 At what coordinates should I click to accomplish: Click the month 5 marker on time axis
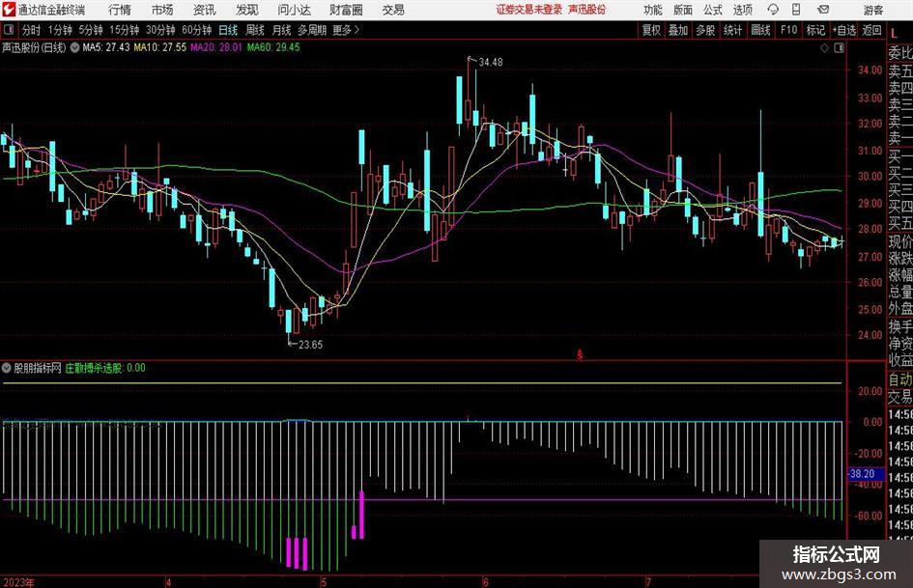323,582
